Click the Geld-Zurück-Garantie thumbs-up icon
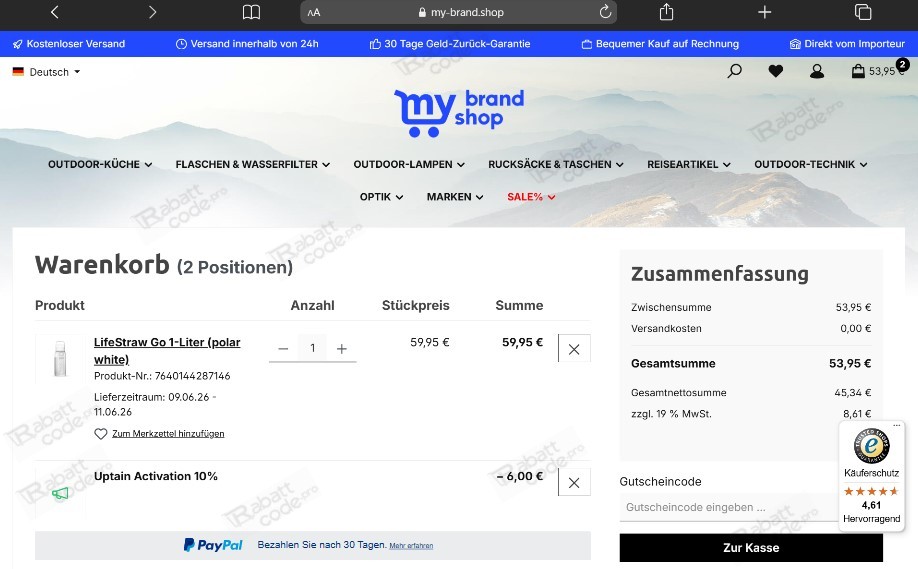Screen dimensions: 918x569 pos(375,44)
